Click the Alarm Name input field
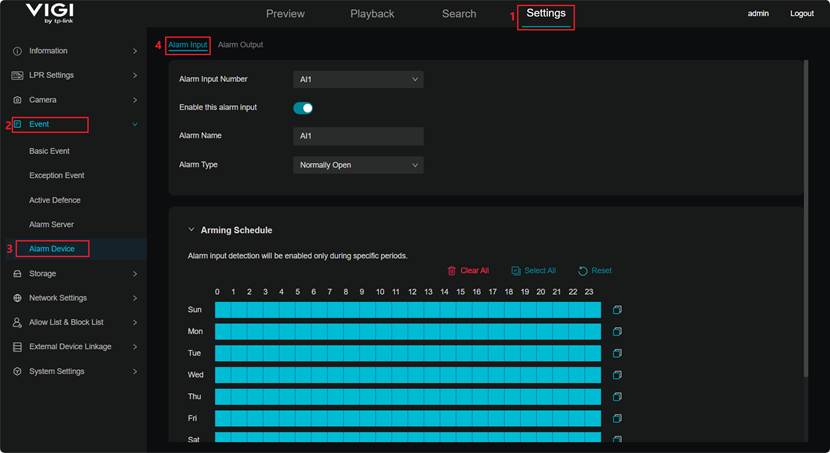The height and width of the screenshot is (453, 830). point(358,136)
